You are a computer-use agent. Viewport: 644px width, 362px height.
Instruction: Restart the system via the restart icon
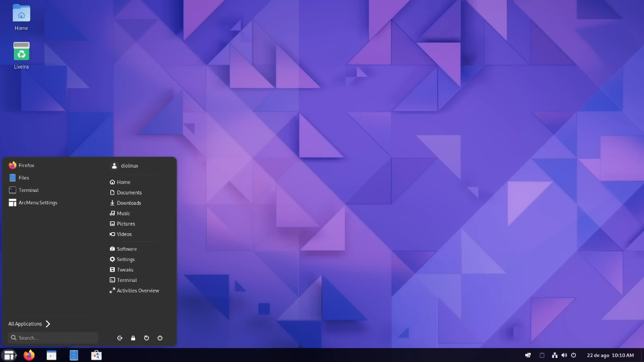[147, 338]
